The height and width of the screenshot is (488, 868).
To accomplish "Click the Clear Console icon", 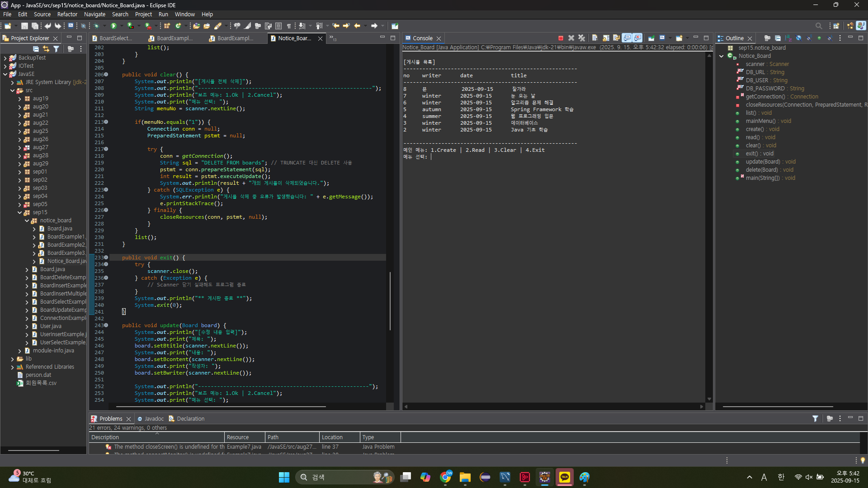I will point(595,38).
